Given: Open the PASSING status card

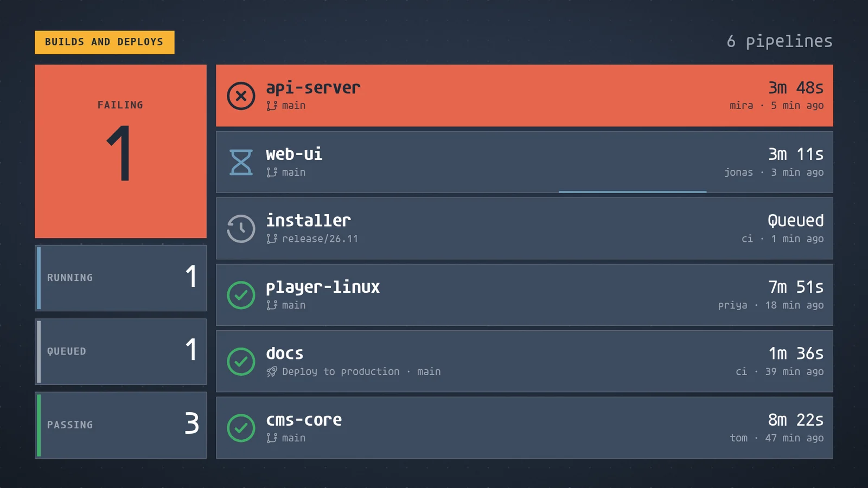Looking at the screenshot, I should pos(120,425).
